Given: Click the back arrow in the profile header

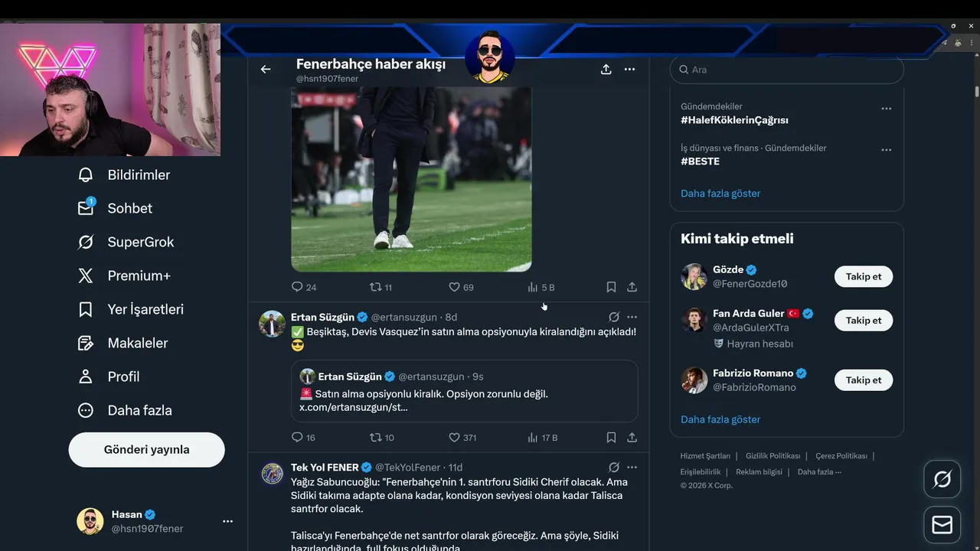Looking at the screenshot, I should tap(266, 70).
